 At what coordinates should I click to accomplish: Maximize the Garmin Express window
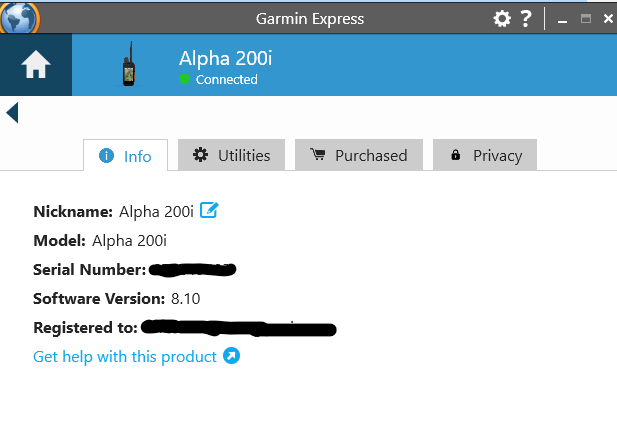tap(586, 18)
